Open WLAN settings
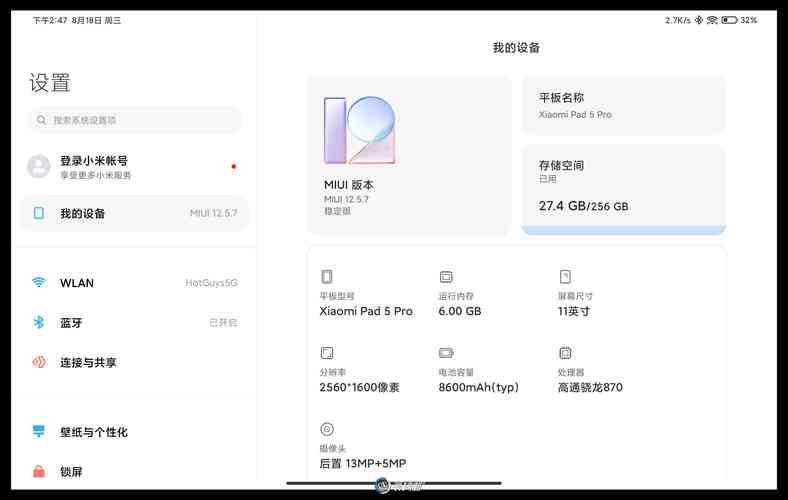788x500 pixels. [135, 282]
